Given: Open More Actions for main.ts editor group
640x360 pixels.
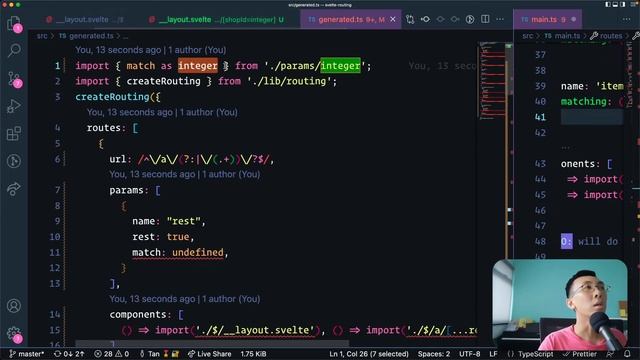Looking at the screenshot, I should (627, 19).
